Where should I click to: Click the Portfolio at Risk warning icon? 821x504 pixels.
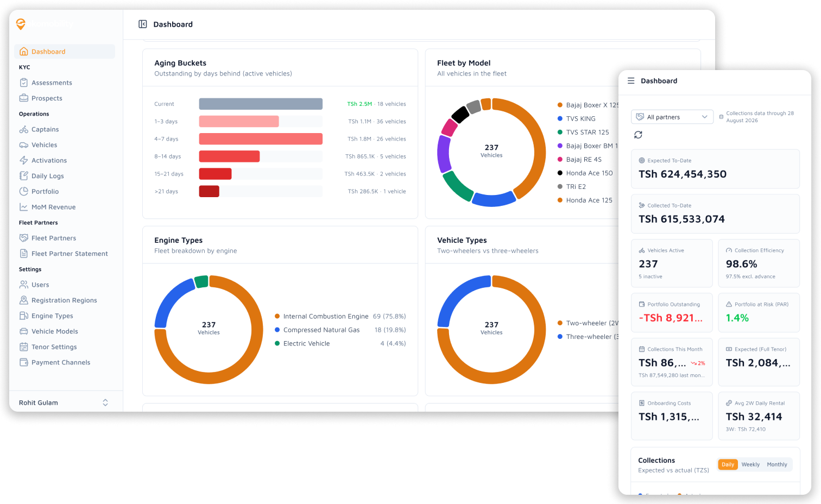[729, 304]
